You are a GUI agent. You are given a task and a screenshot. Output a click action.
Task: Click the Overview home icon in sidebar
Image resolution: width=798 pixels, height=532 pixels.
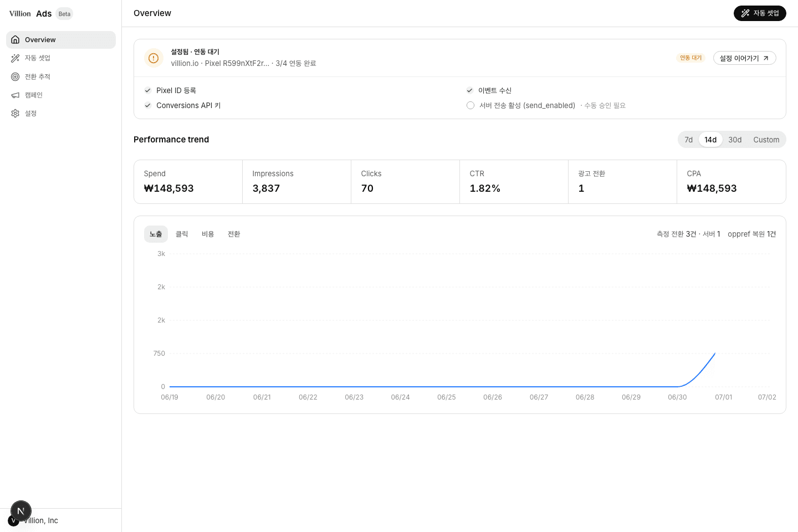16,40
